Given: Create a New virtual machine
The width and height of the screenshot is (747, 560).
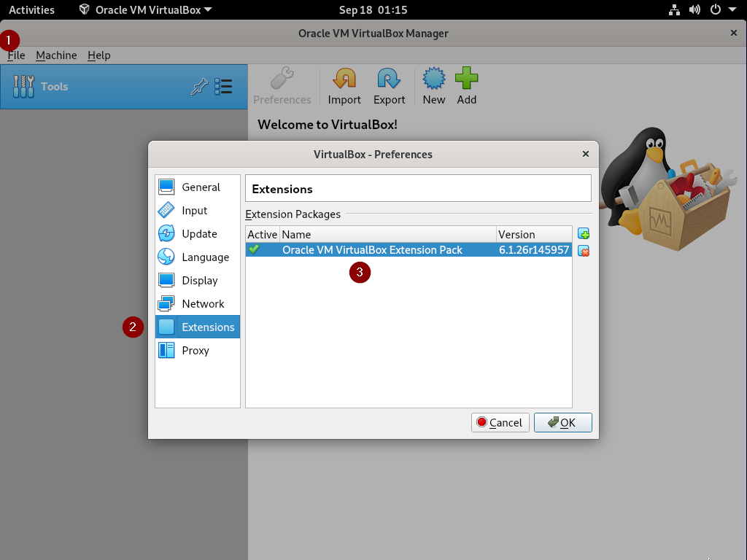Looking at the screenshot, I should point(434,86).
